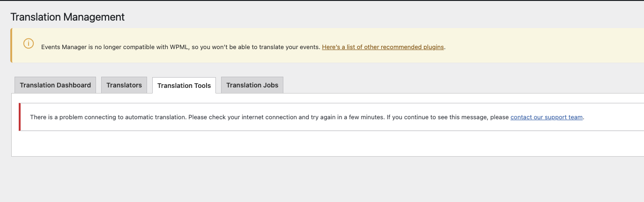Click the words 'translate your events' in the notice
This screenshot has width=644, height=202.
click(x=289, y=47)
